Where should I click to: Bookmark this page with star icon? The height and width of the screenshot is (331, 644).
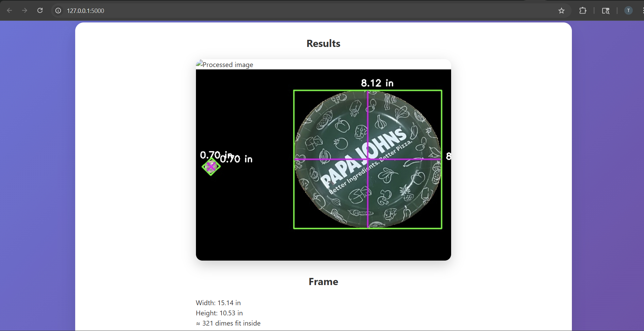562,11
